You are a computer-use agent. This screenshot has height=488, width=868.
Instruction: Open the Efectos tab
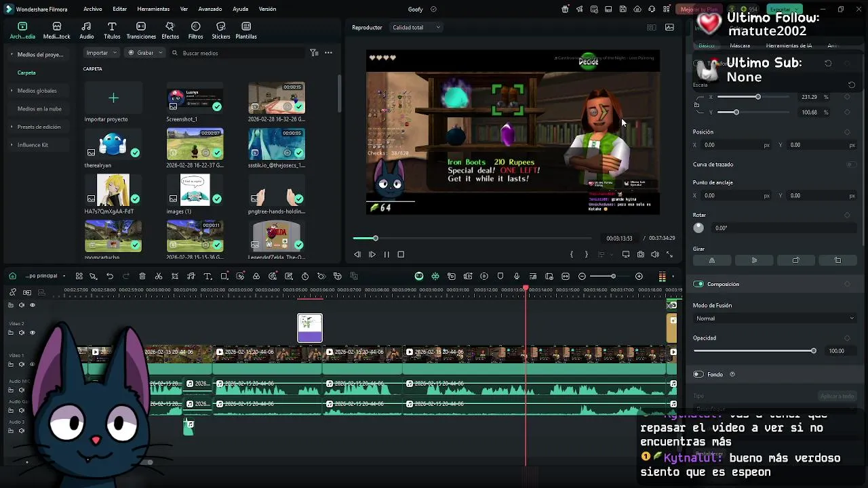170,30
